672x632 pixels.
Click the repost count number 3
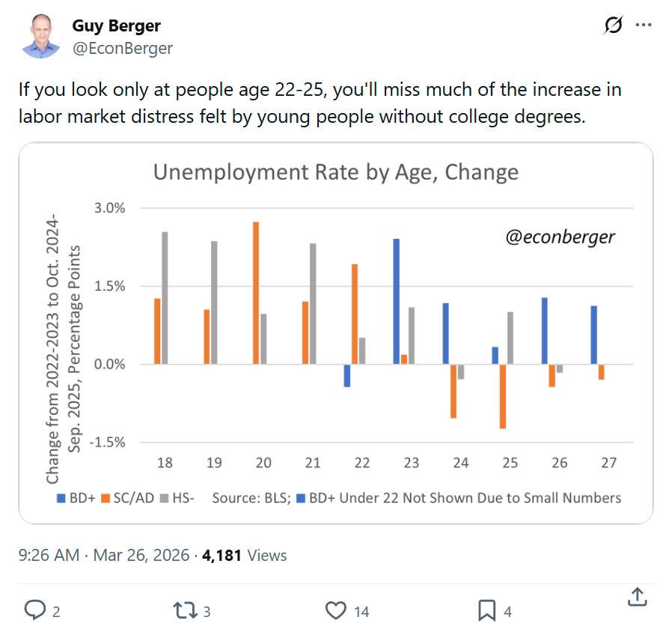(207, 612)
